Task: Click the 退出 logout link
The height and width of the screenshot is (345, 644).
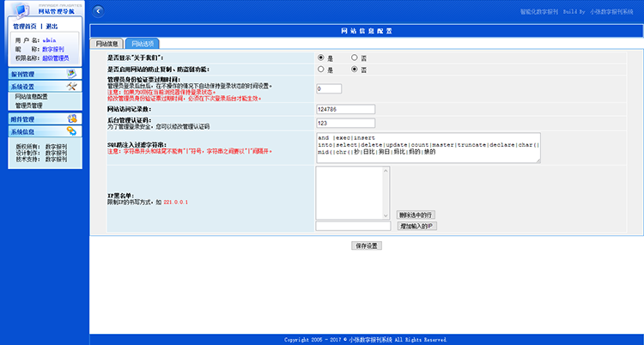Action: (x=52, y=27)
